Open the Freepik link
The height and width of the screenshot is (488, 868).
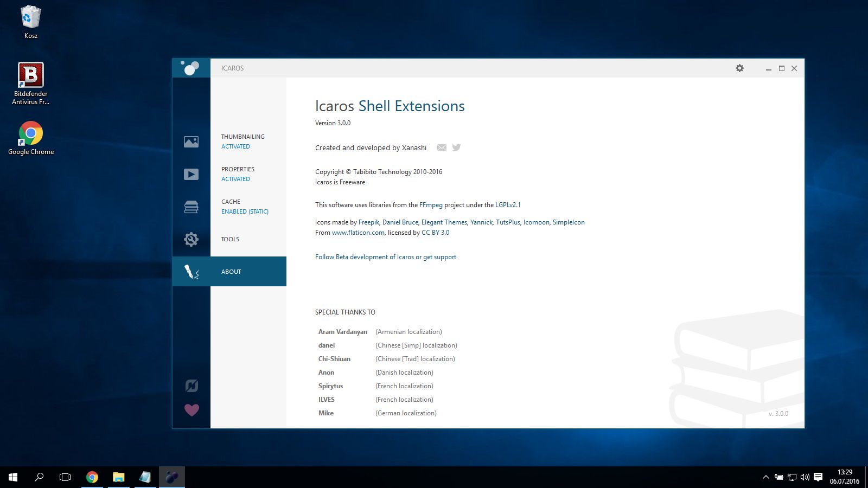pyautogui.click(x=369, y=222)
